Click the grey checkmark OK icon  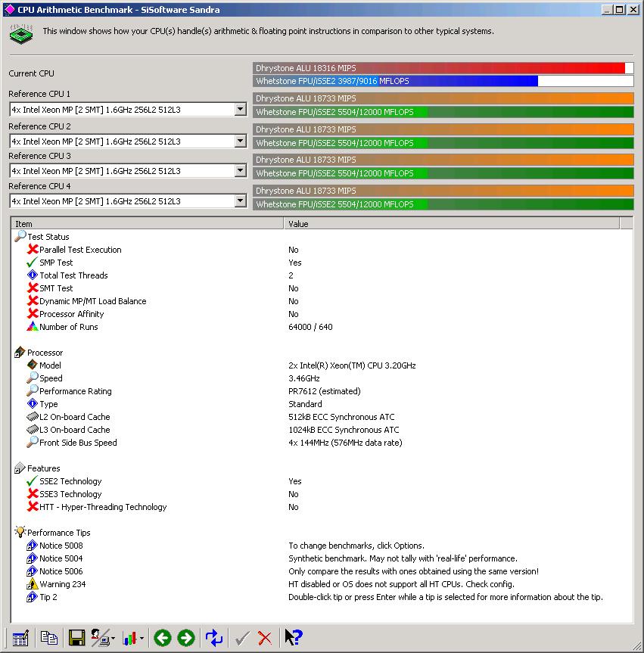[242, 638]
